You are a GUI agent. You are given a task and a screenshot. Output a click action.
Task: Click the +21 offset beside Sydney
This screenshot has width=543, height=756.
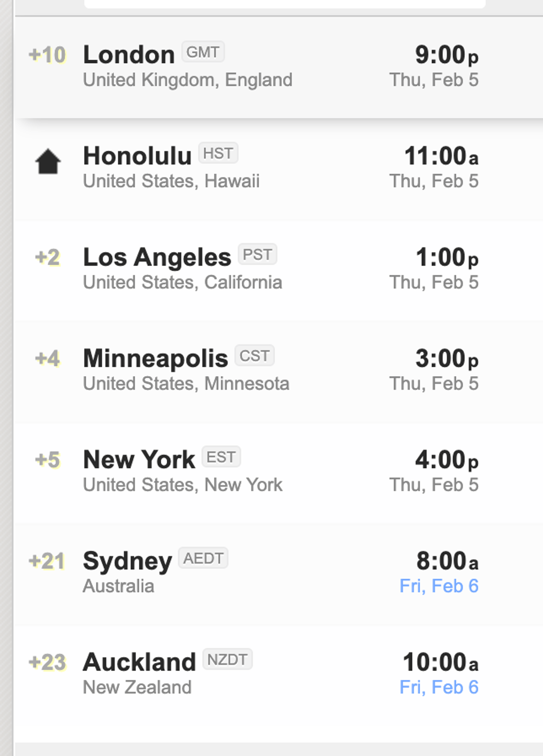point(47,561)
